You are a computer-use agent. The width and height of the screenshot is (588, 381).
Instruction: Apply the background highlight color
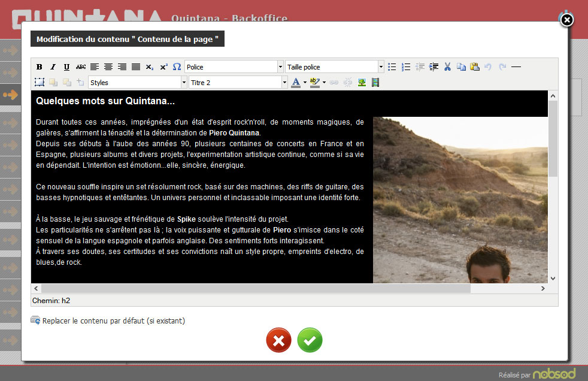click(314, 83)
